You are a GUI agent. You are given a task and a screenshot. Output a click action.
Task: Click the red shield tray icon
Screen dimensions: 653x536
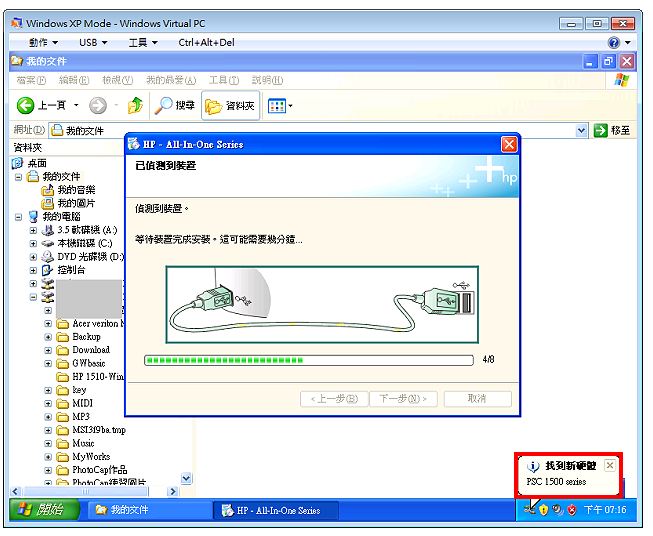click(x=572, y=510)
